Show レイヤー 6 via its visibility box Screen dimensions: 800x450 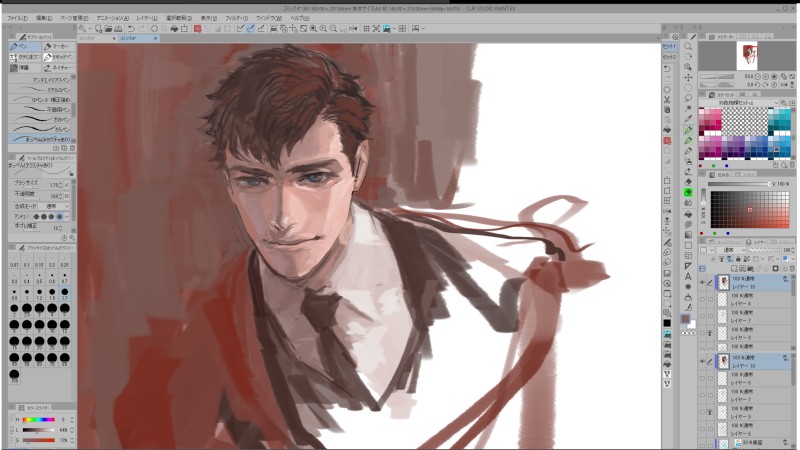(x=702, y=429)
